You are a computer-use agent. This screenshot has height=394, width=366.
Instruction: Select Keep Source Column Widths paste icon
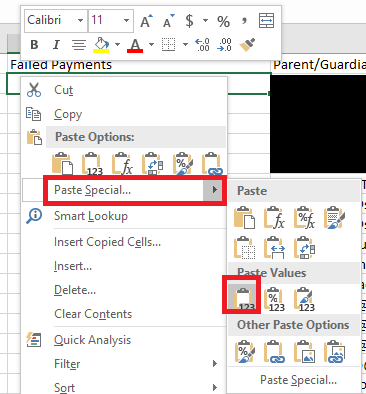275,248
